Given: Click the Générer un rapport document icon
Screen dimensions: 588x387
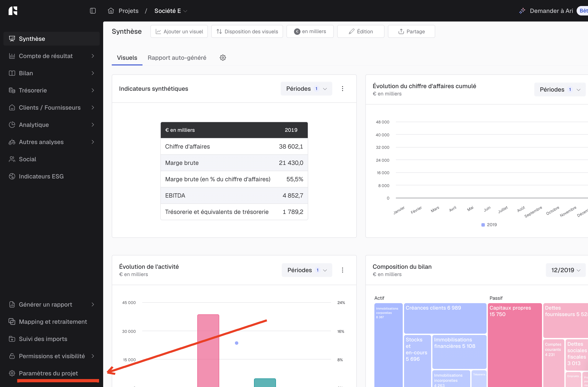Looking at the screenshot, I should [12, 304].
